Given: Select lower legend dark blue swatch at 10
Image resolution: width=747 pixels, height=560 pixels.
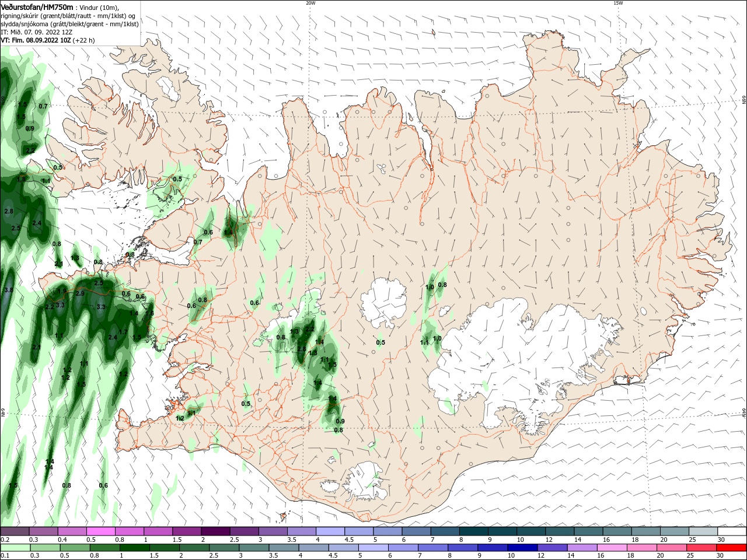Looking at the screenshot, I should coord(523,548).
